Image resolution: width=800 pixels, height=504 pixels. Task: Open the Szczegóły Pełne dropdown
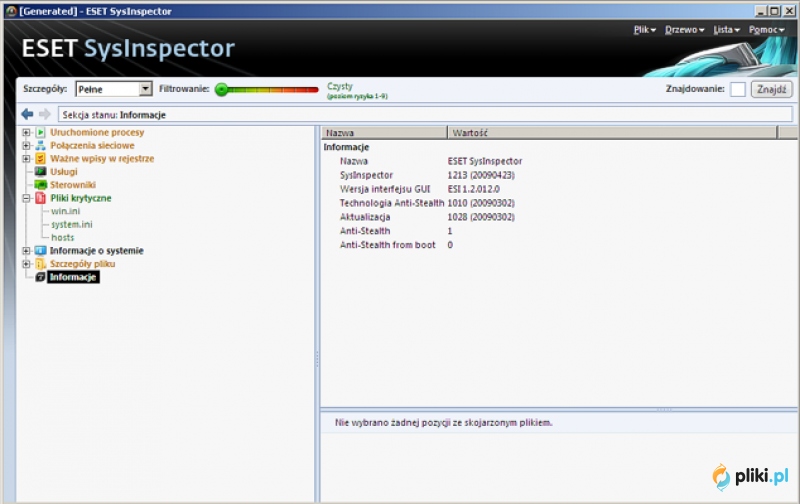point(145,89)
